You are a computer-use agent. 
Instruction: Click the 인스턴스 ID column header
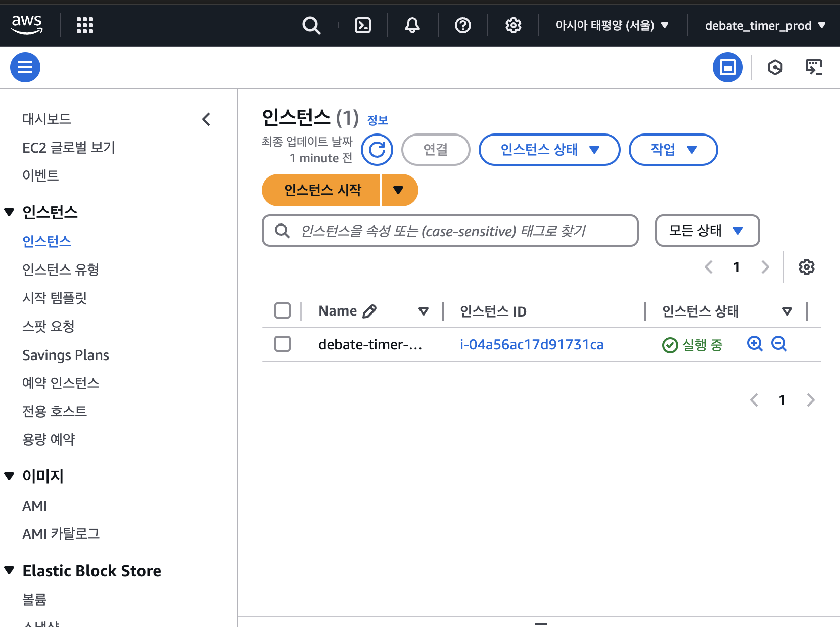493,311
